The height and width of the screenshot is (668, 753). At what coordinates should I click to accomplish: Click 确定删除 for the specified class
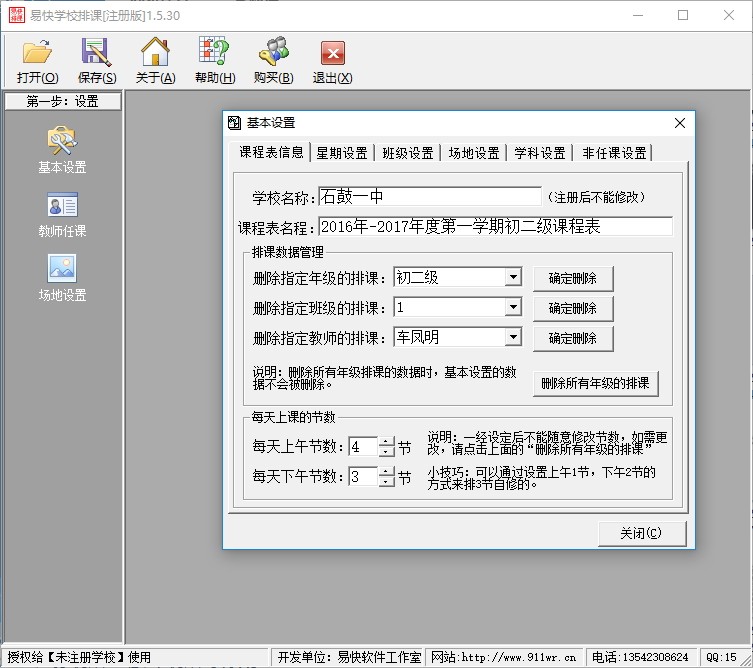click(573, 308)
